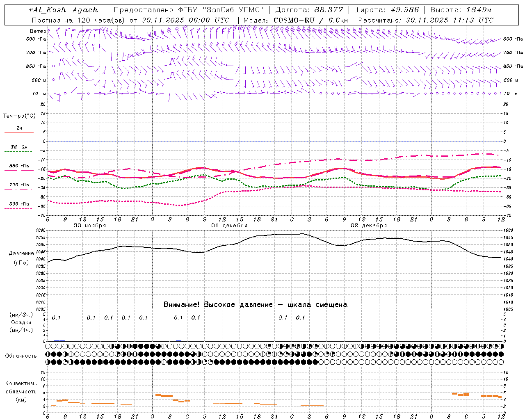Click the 700 гПа wind level label on left
Image resolution: width=525 pixels, height=420 pixels.
[x=36, y=52]
